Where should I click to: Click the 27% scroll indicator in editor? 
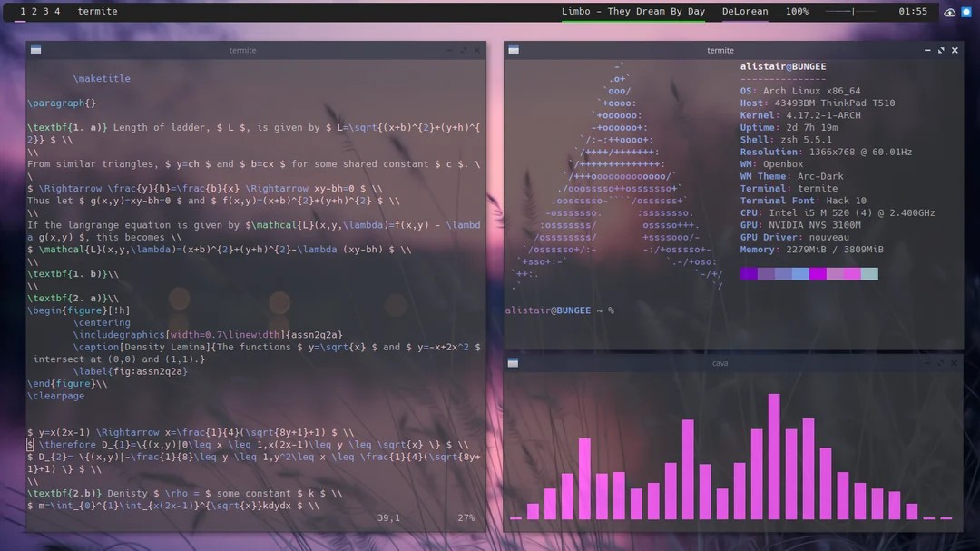pyautogui.click(x=466, y=517)
